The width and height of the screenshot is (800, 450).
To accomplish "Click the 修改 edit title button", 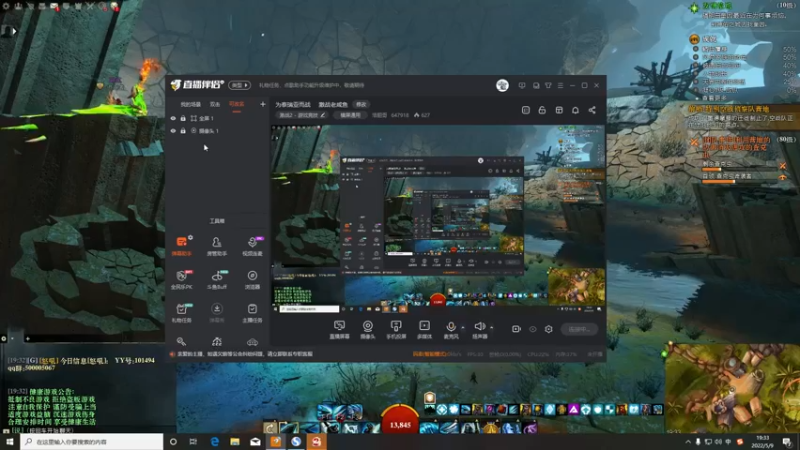I will click(361, 104).
